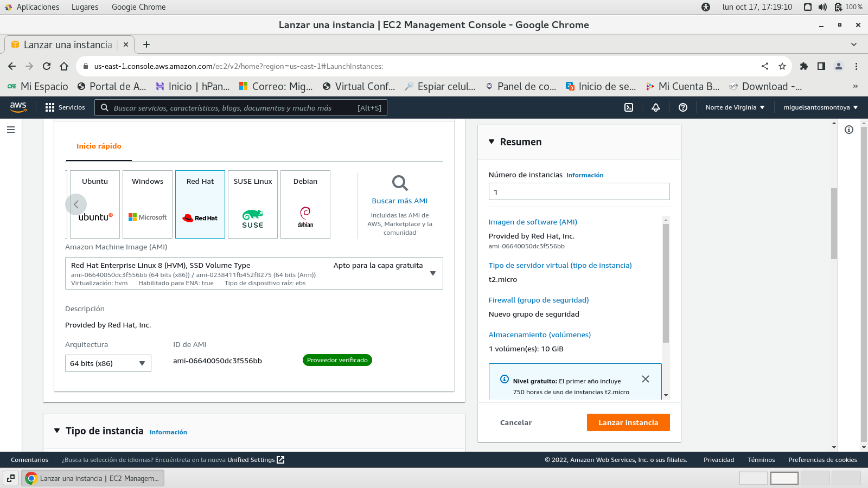The height and width of the screenshot is (488, 868).
Task: Open the left hamburger navigation menu
Action: (x=11, y=130)
